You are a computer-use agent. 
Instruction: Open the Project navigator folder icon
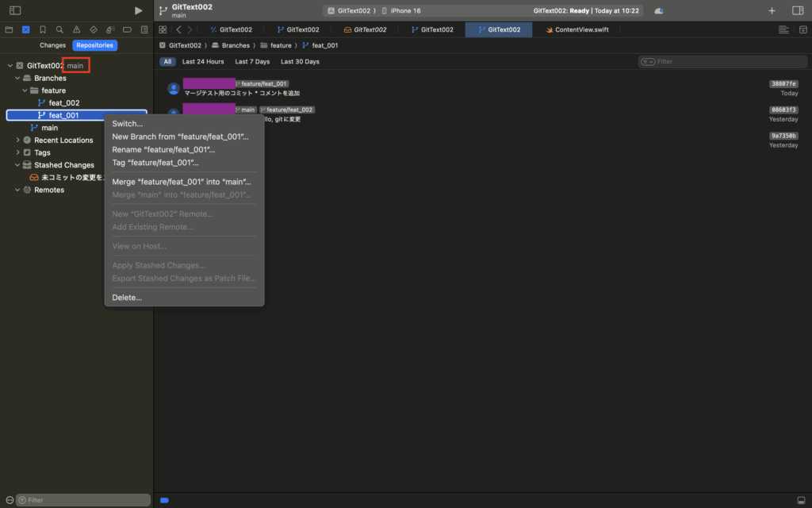coord(9,29)
